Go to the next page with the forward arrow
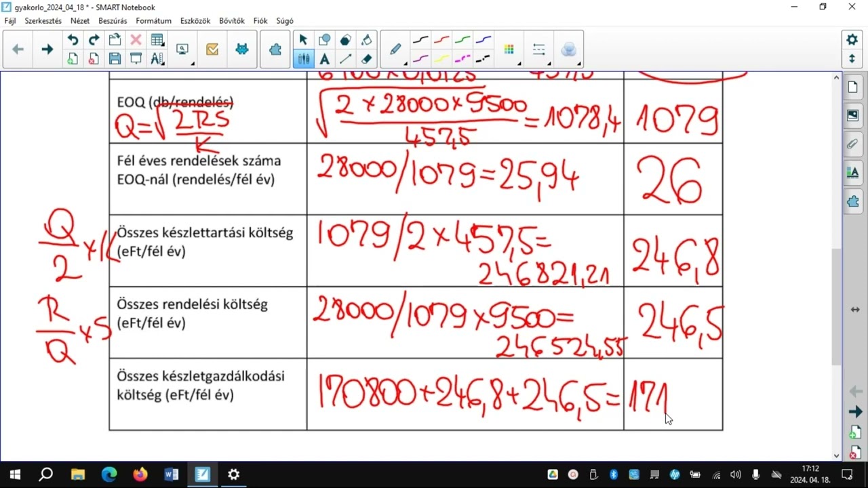Viewport: 868px width, 488px height. pos(47,49)
